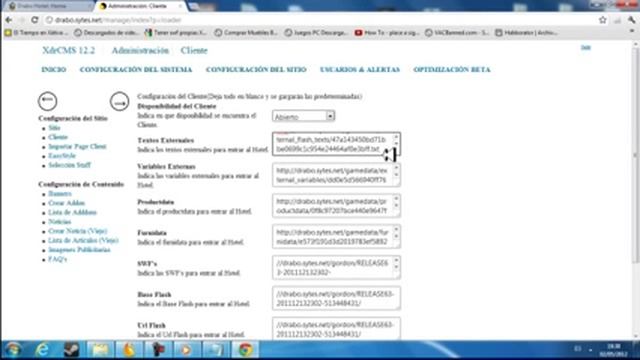The image size is (640, 360).
Task: Open the Crear Noticia (Viejo) link
Action: pyautogui.click(x=78, y=231)
